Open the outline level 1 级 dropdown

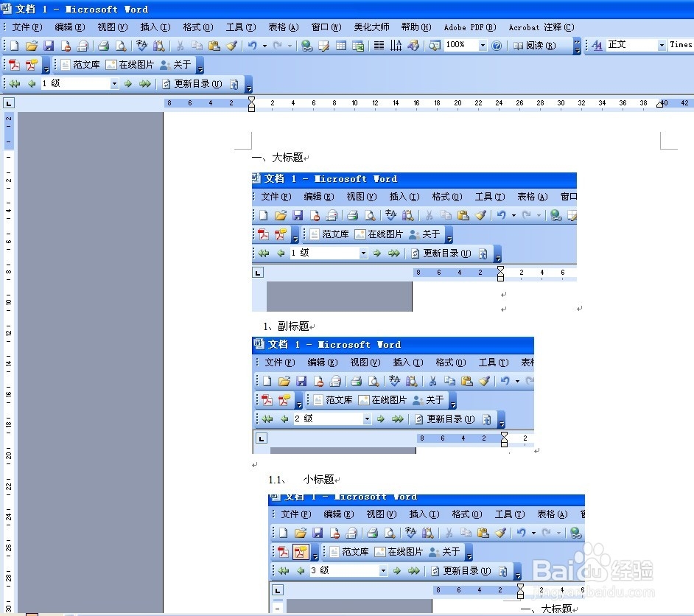pos(115,84)
